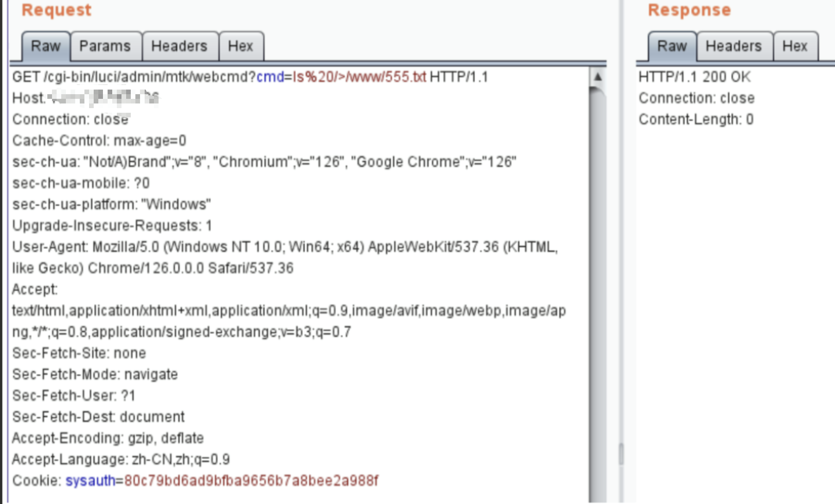Click the cmd parameter name in URL
Viewport: 835px width, 504px height.
270,77
